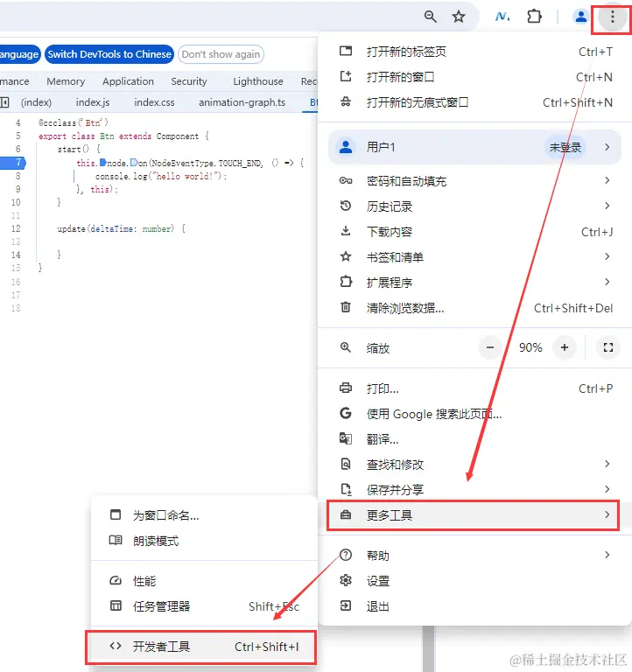
Task: Click line number 12 in the gutter
Action: pos(16,228)
